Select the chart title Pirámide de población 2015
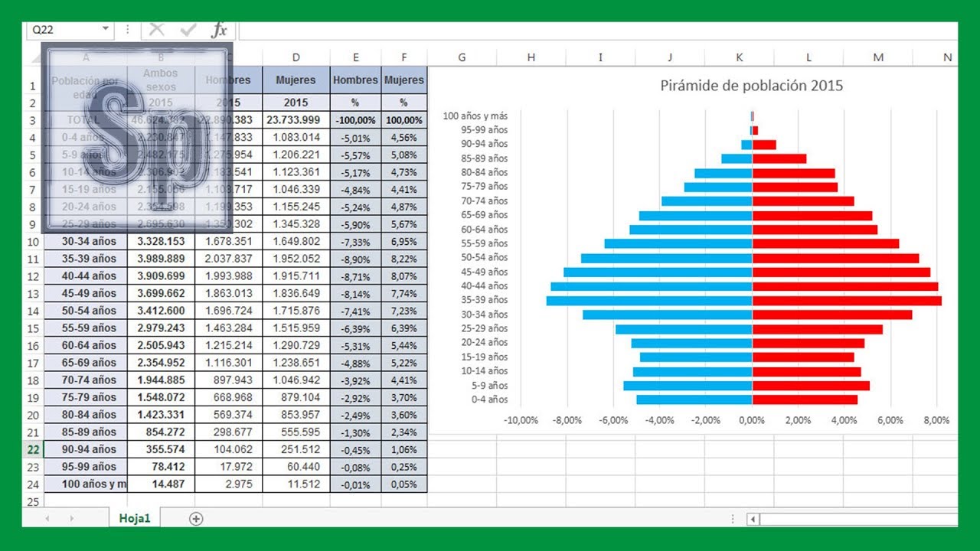 coord(751,86)
